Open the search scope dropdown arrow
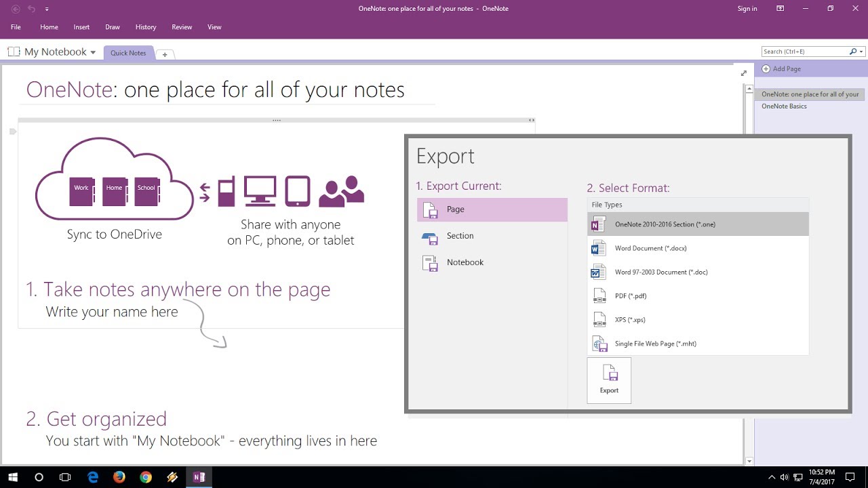This screenshot has width=868, height=488. tap(862, 52)
